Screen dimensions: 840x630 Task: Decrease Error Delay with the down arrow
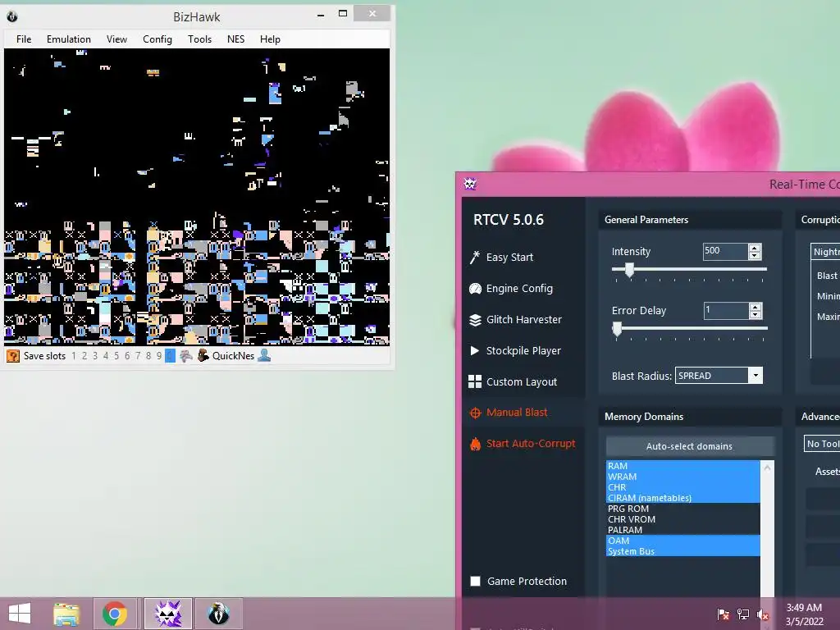[x=755, y=314]
